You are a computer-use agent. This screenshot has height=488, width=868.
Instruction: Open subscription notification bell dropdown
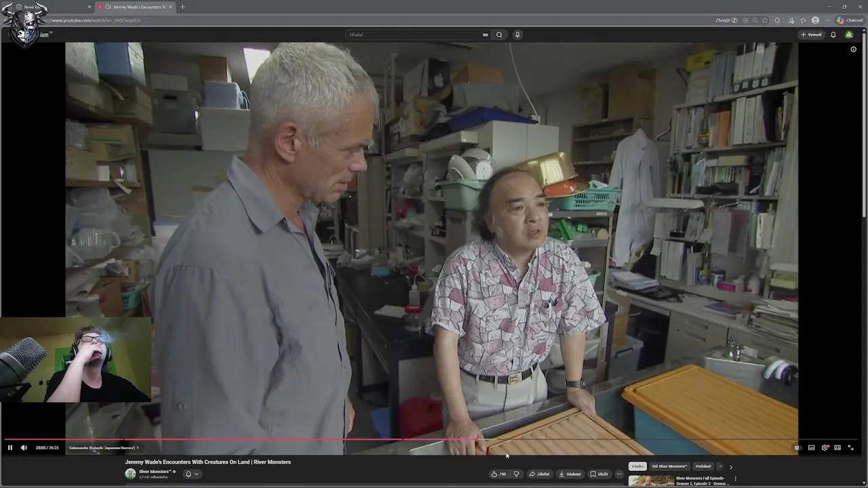pyautogui.click(x=192, y=474)
